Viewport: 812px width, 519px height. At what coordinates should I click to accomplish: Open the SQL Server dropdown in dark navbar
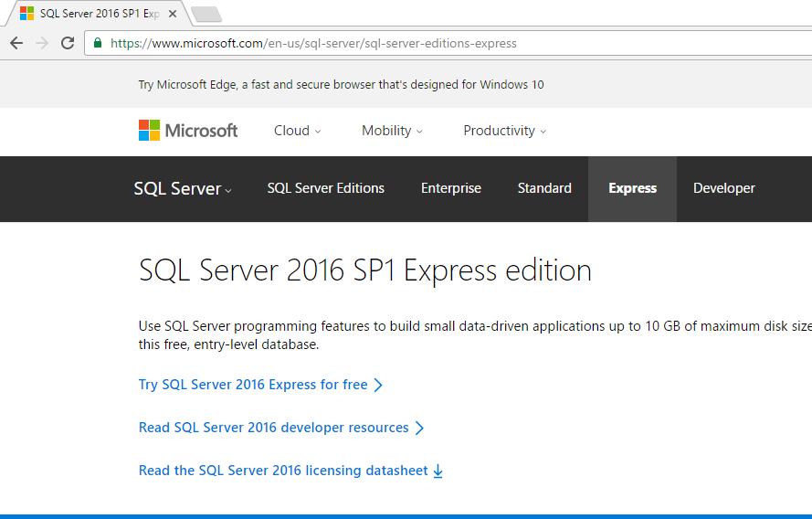click(x=183, y=188)
